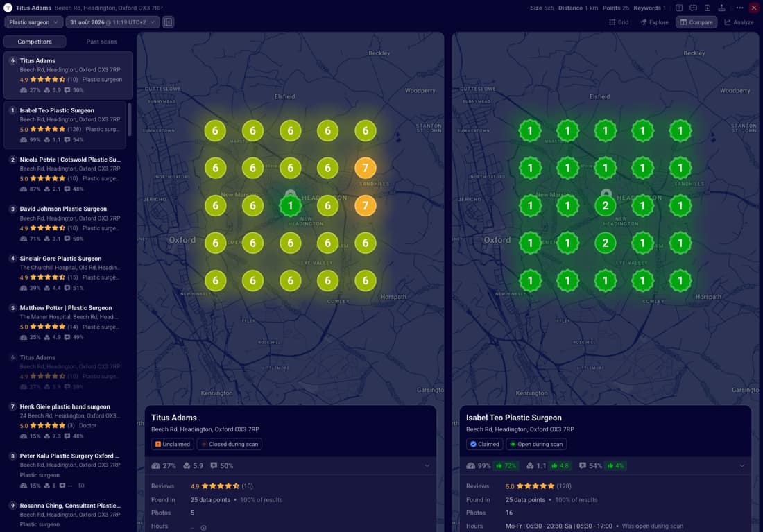Expand Isabel Teo stats row chevron

742,466
